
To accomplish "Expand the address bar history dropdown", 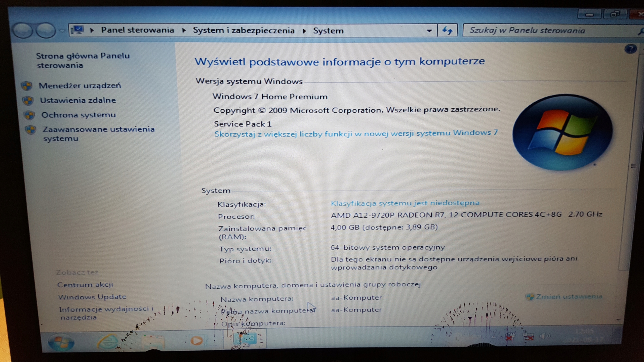I will [429, 31].
